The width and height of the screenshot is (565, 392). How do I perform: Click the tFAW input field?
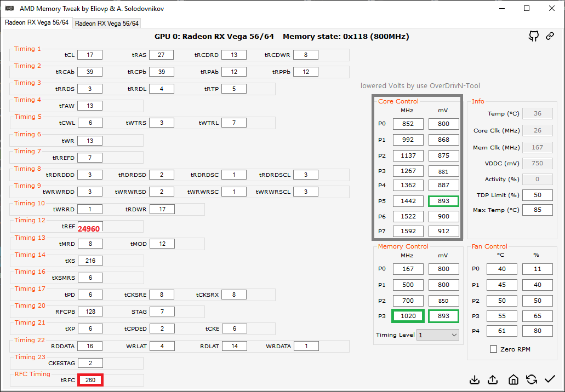click(90, 106)
